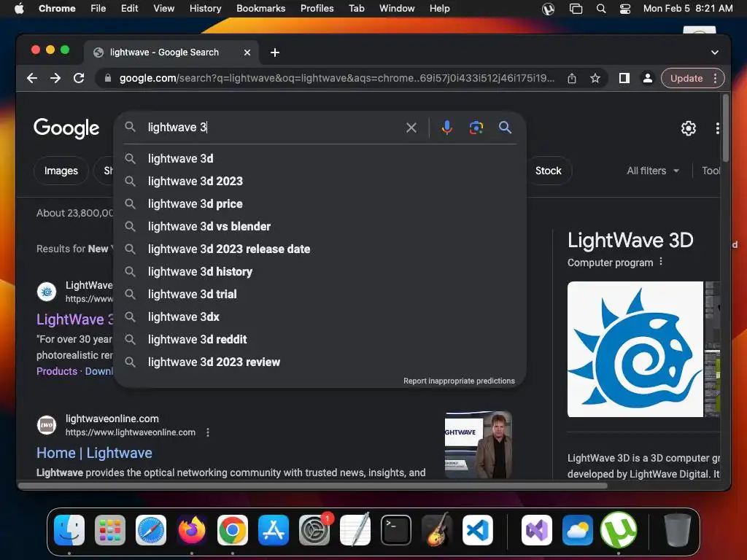Search by image with Google Lens icon
This screenshot has width=747, height=560.
pos(476,128)
